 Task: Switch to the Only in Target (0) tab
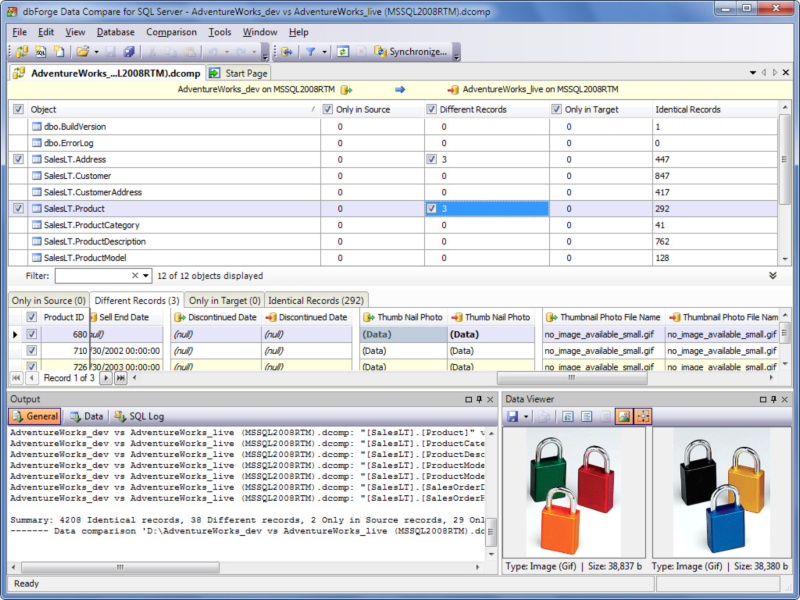tap(224, 301)
